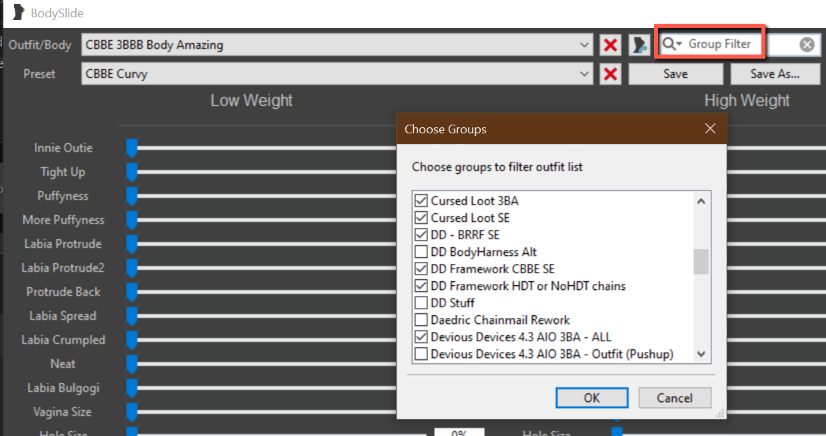Open the Preset dropdown list

point(584,74)
